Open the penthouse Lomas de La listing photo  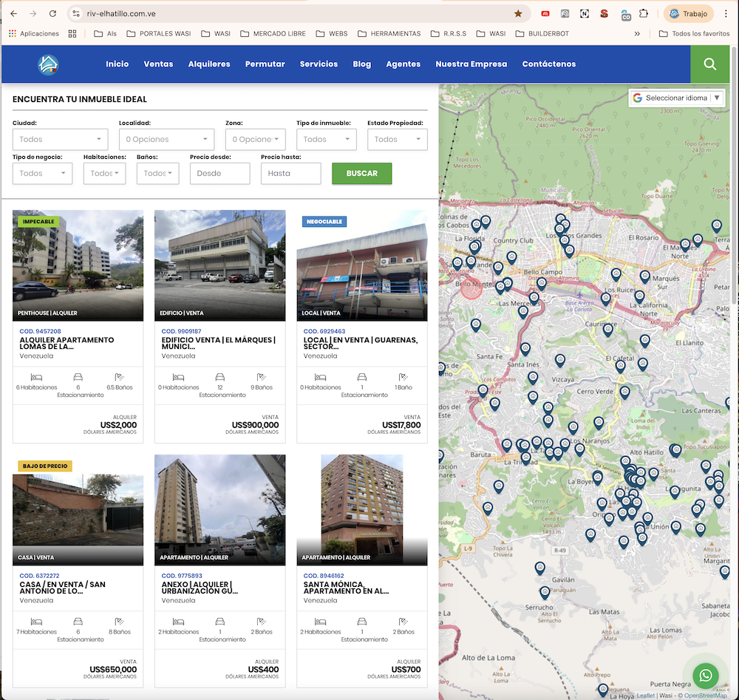pyautogui.click(x=78, y=265)
